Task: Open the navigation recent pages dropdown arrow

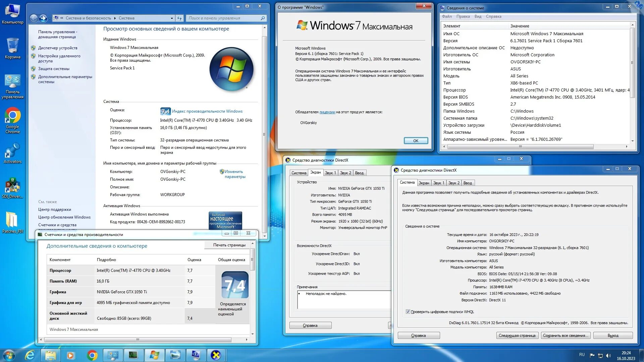Action: click(x=50, y=18)
